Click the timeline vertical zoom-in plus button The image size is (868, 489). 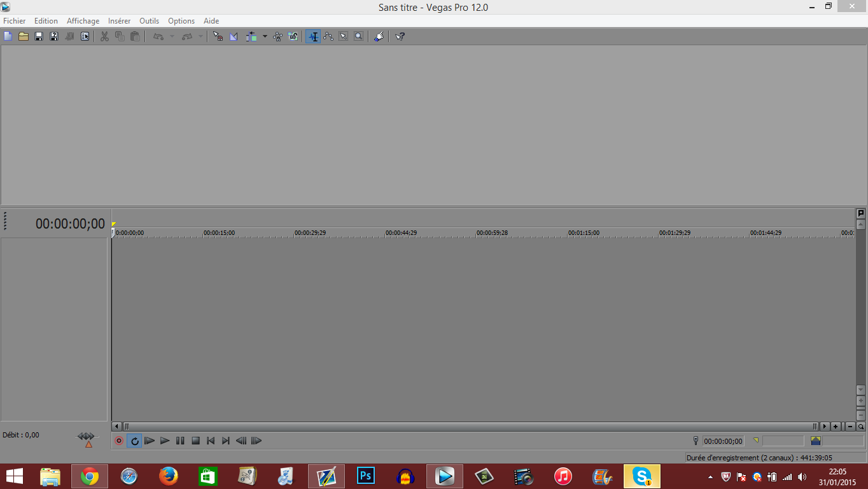tap(861, 400)
